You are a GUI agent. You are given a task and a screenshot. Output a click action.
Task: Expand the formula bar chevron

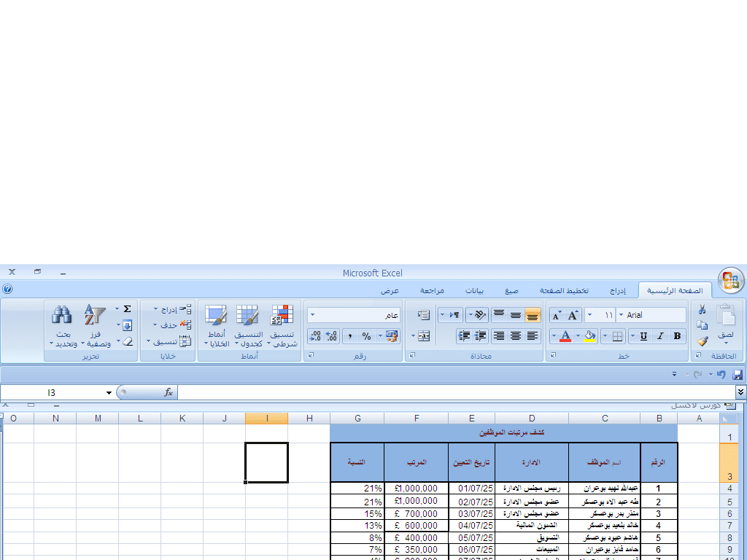(x=741, y=392)
